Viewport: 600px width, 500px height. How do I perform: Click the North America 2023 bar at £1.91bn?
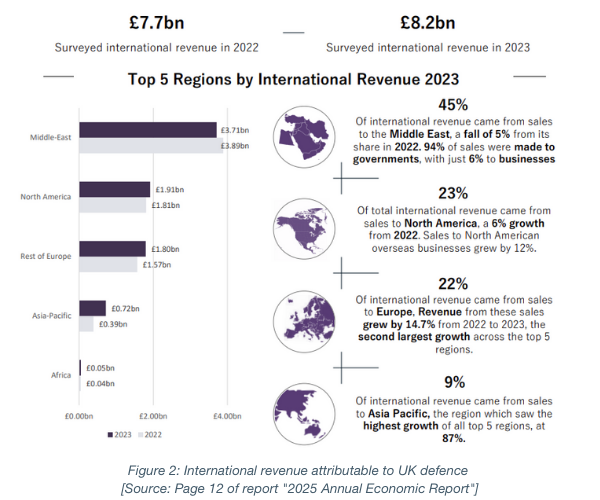pos(115,189)
